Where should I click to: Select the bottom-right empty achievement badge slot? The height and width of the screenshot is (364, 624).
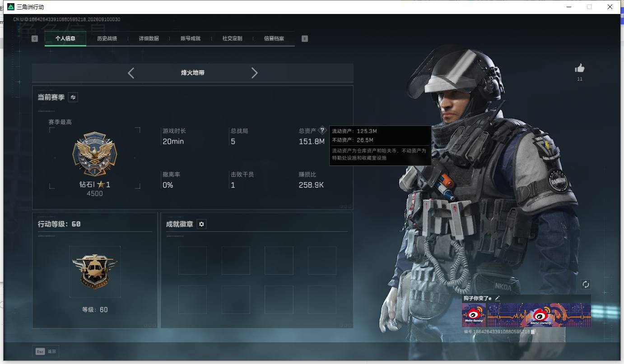(322, 299)
